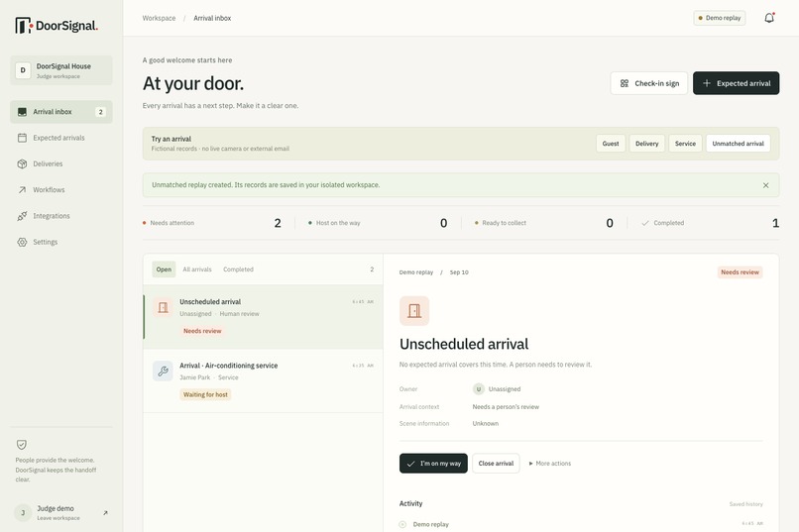Click the Expected arrival button

click(736, 83)
